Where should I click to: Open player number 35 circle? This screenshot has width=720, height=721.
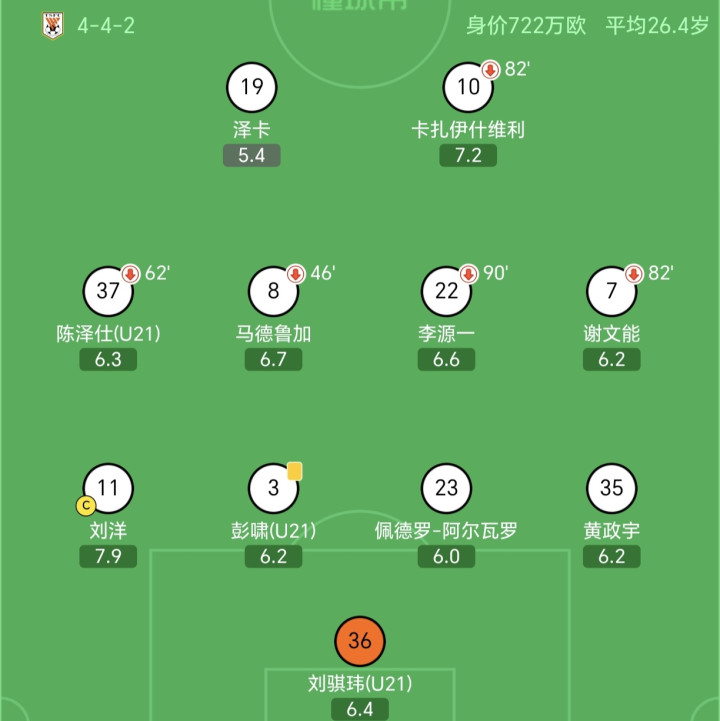tap(612, 488)
